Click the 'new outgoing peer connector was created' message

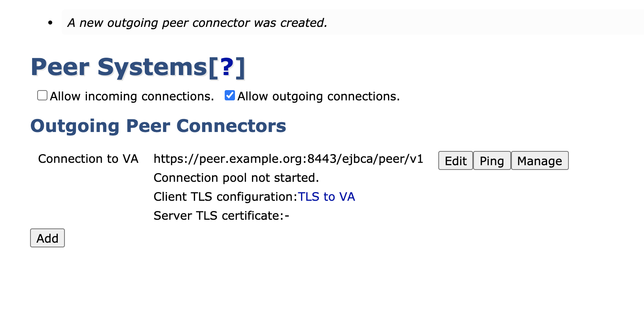pos(197,23)
